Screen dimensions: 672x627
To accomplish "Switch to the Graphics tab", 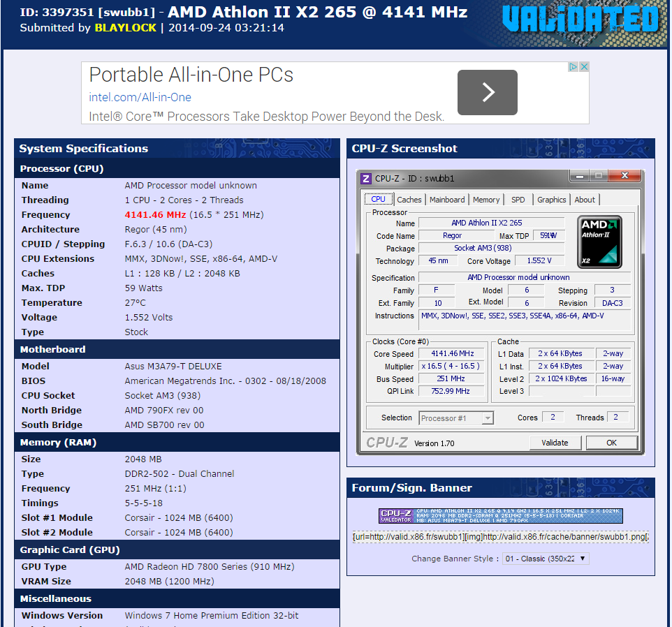I will click(x=552, y=200).
